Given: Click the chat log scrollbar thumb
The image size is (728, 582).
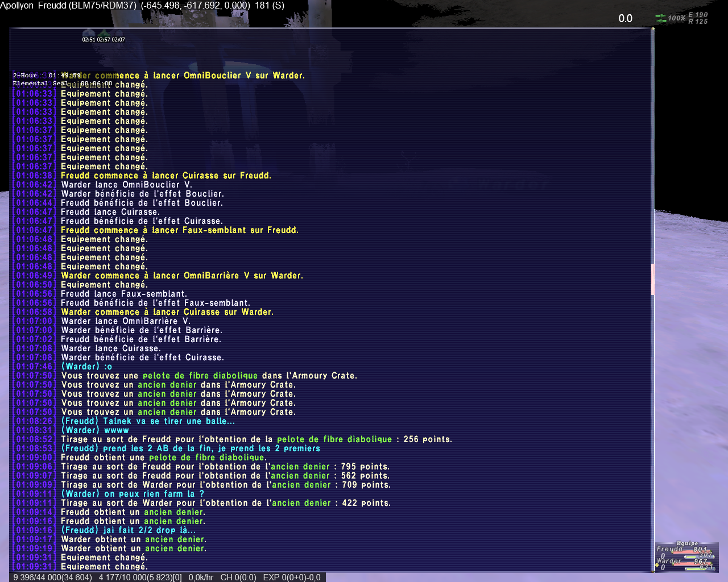Looking at the screenshot, I should (653, 279).
